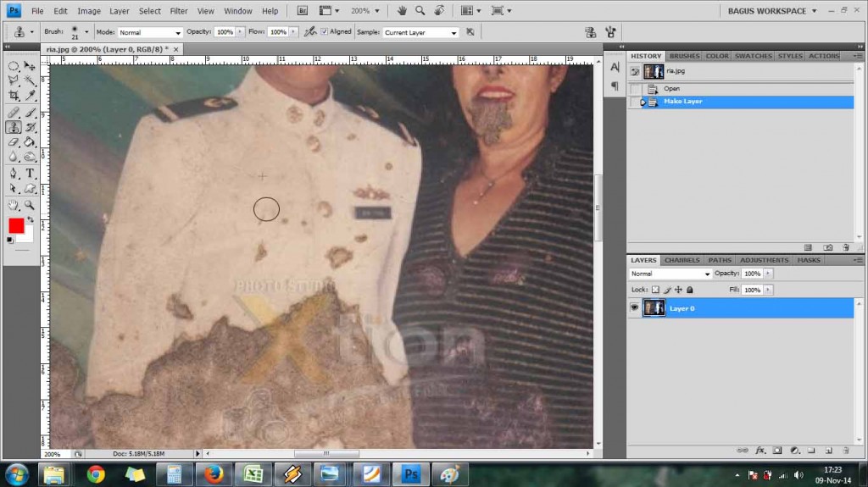Open the Image menu
Viewport: 868px width, 487px height.
tap(88, 11)
